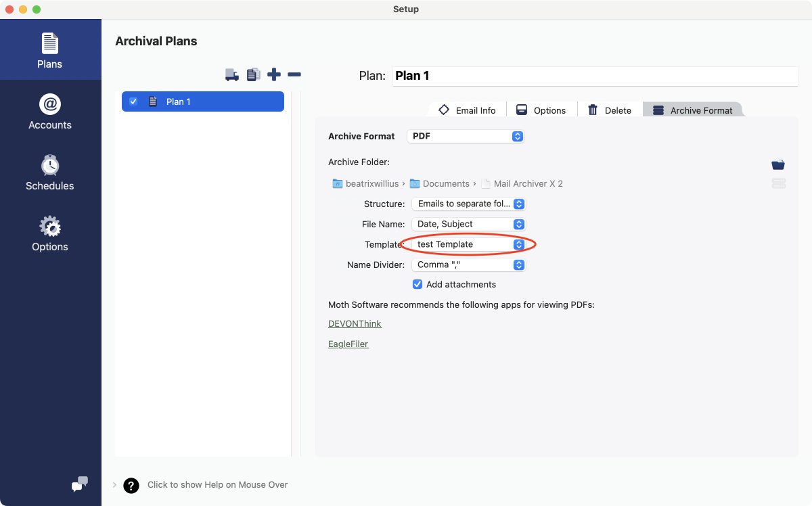Choose archive folder with folder icon
Image resolution: width=812 pixels, height=506 pixels.
[778, 164]
